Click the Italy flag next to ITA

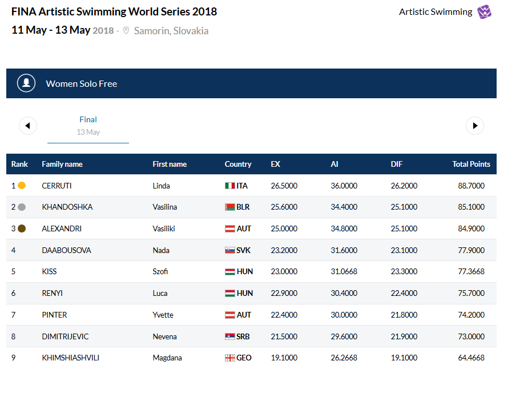(x=230, y=186)
